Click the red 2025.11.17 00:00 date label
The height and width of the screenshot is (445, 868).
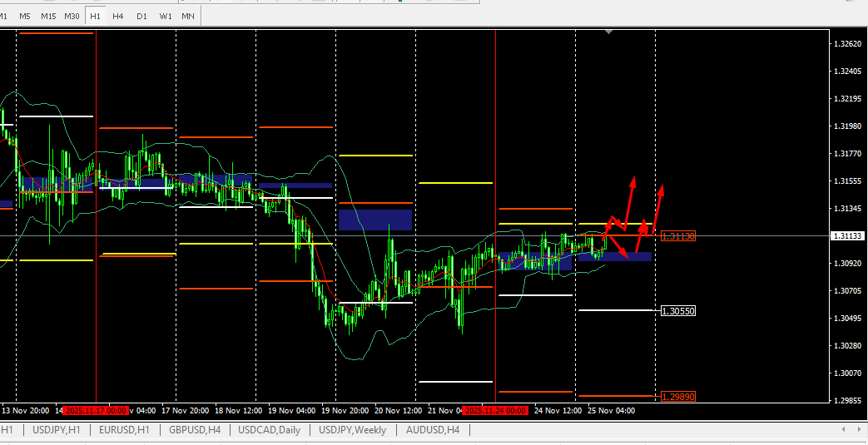click(x=97, y=411)
